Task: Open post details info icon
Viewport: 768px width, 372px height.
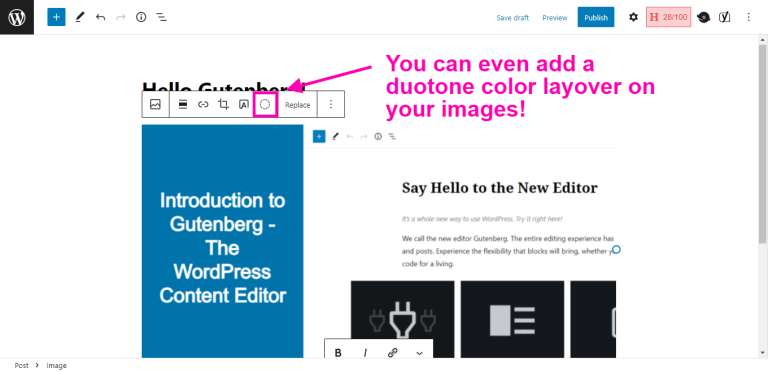Action: click(141, 17)
